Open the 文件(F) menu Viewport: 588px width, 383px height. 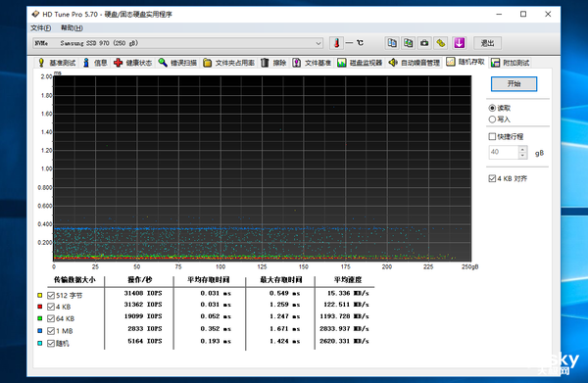click(40, 28)
